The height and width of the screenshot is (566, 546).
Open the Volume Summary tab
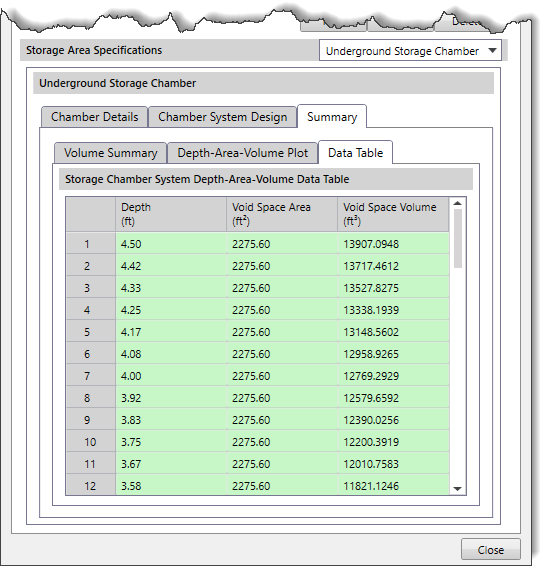pos(110,153)
